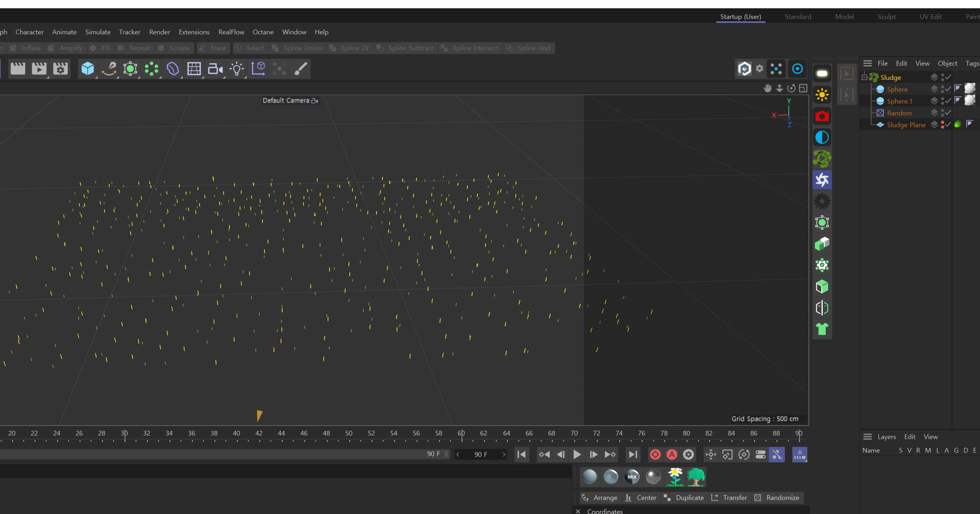Open the Octane menu
Image resolution: width=980 pixels, height=514 pixels.
[263, 32]
